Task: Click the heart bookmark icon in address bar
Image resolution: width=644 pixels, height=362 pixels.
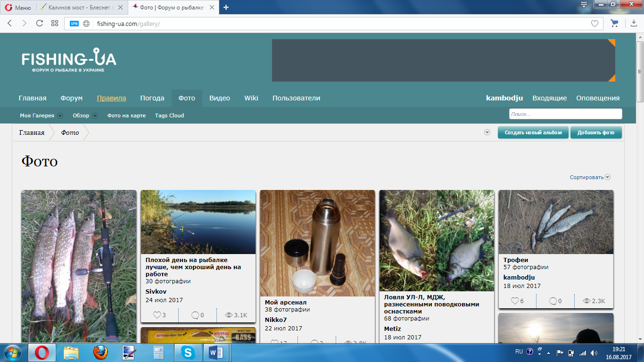Action: tap(594, 24)
